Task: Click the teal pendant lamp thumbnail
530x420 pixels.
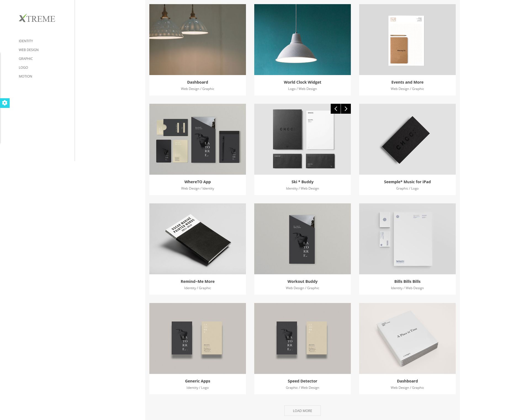Action: click(x=303, y=39)
